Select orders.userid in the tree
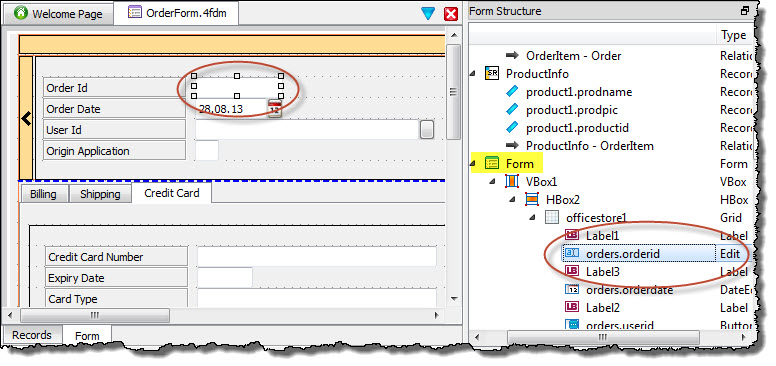Image resolution: width=776 pixels, height=366 pixels. pos(620,325)
